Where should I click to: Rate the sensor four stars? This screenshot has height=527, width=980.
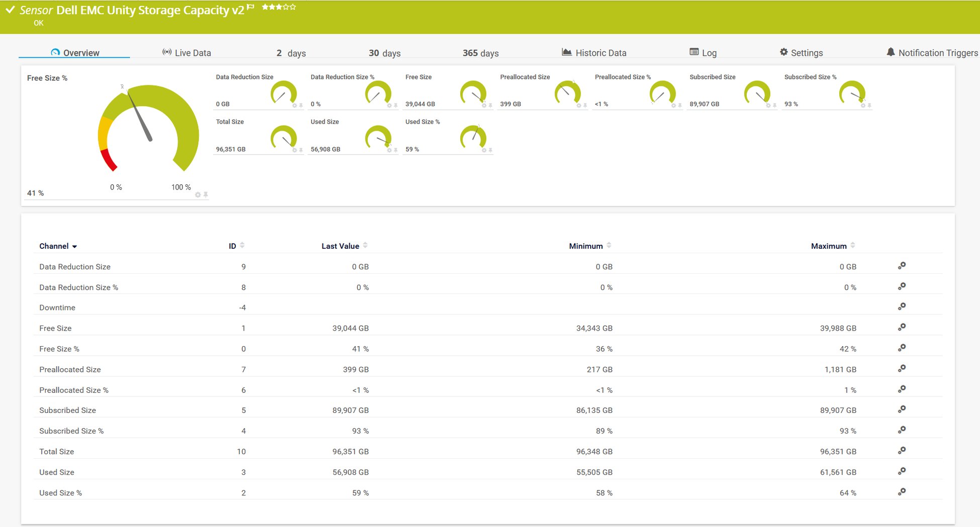point(286,7)
